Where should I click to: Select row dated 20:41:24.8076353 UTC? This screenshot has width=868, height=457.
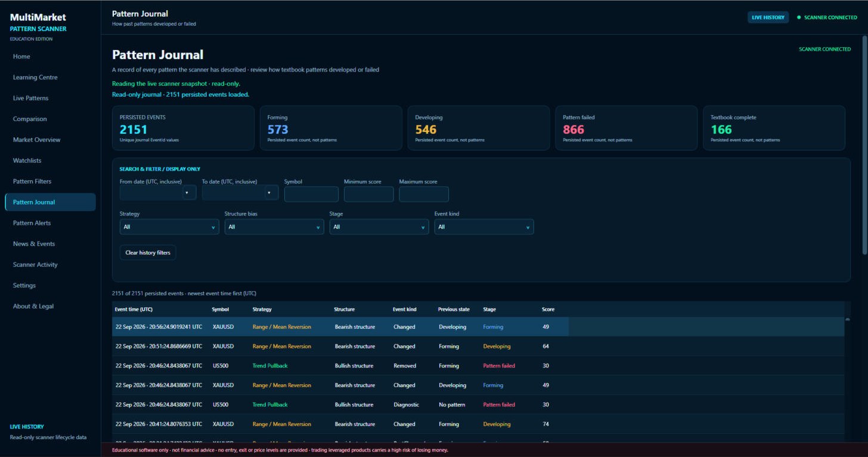478,424
